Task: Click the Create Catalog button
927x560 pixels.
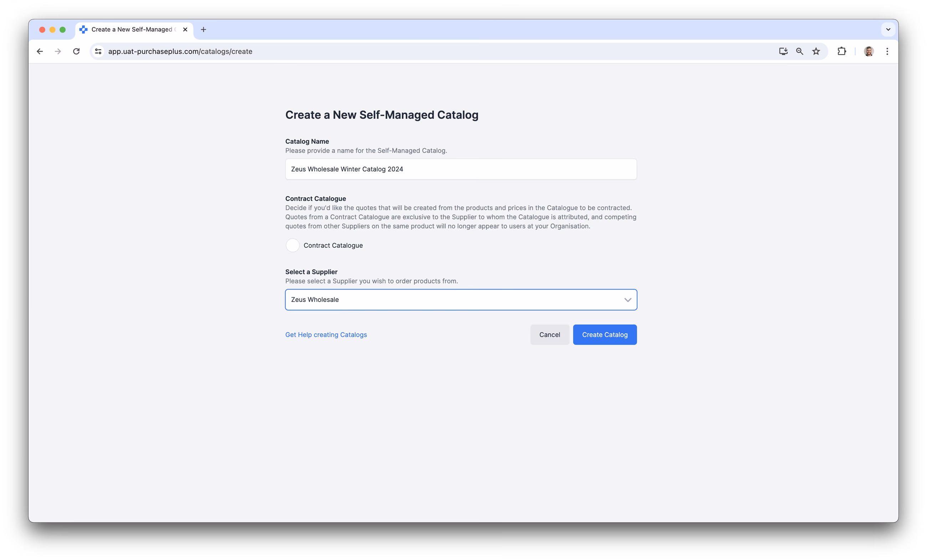Action: click(605, 335)
